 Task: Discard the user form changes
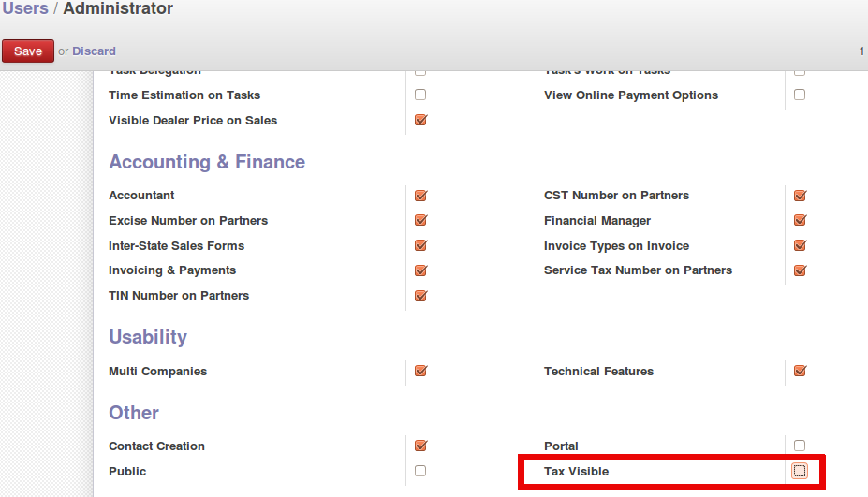point(94,51)
